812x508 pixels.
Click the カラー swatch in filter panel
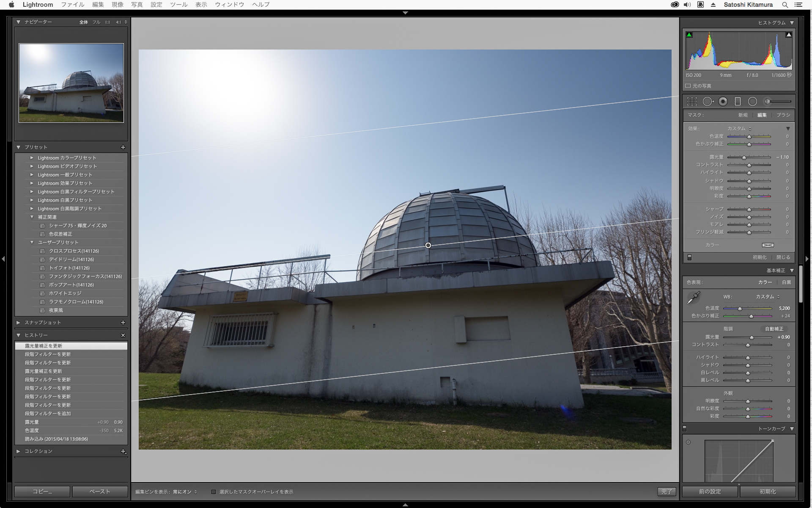click(x=768, y=245)
